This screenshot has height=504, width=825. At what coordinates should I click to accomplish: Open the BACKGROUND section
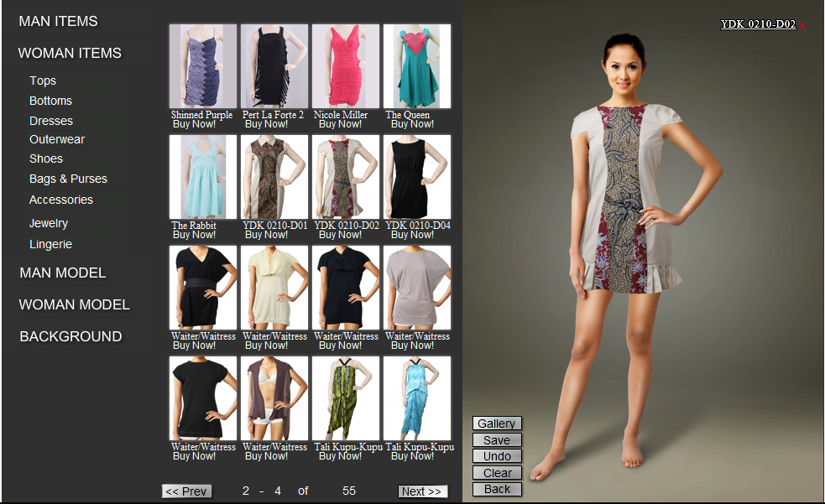coord(70,336)
